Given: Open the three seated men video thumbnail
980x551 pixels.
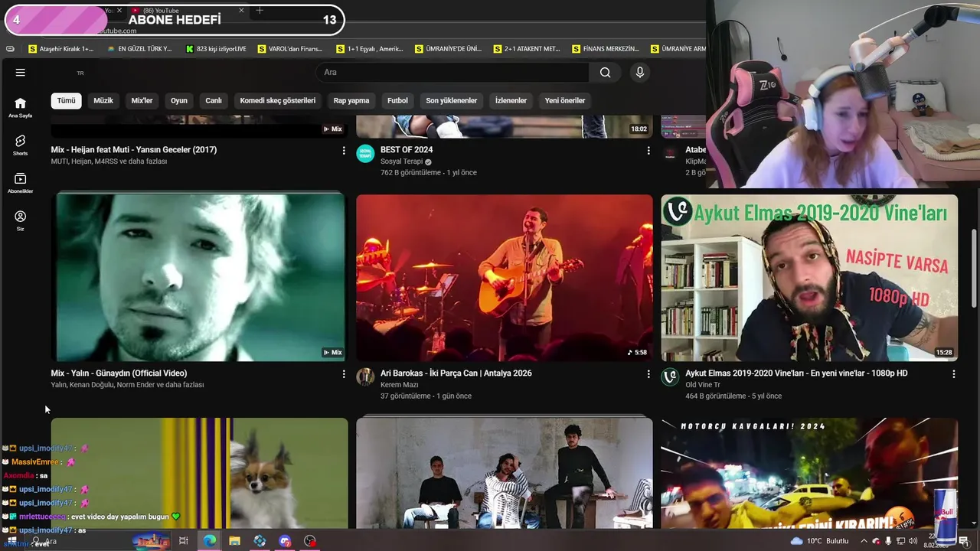Looking at the screenshot, I should coord(505,473).
